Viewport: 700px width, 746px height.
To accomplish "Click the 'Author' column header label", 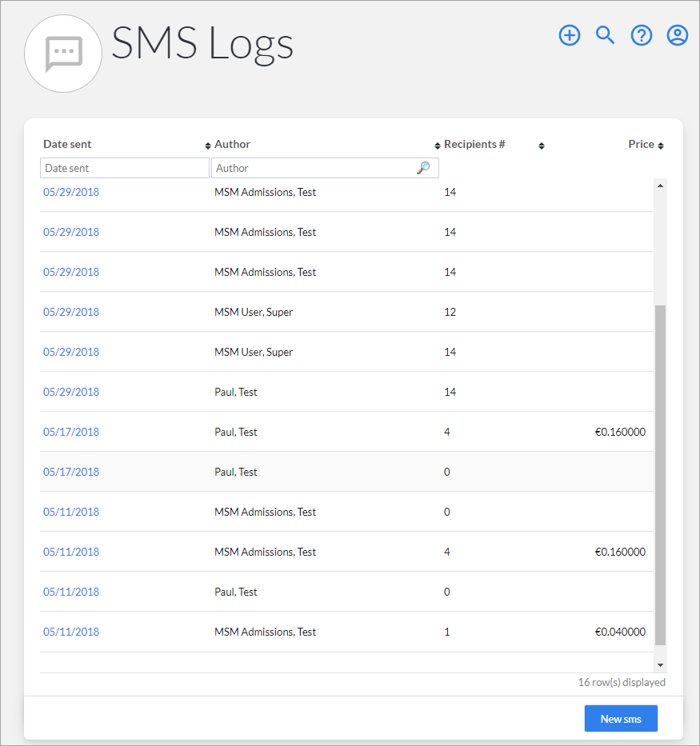I will click(232, 144).
